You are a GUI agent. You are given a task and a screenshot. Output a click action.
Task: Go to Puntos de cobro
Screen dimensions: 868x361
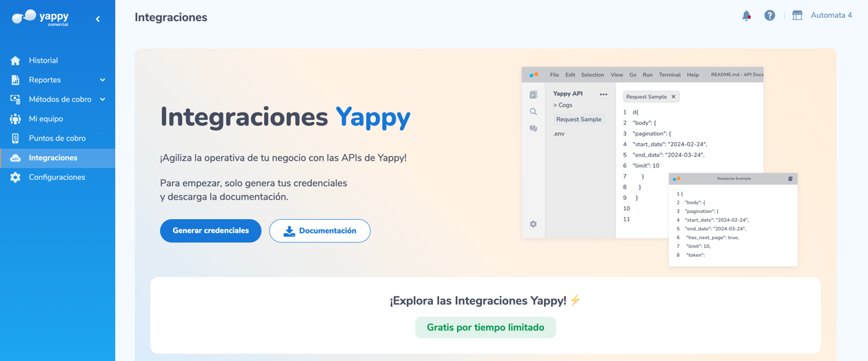pyautogui.click(x=57, y=138)
